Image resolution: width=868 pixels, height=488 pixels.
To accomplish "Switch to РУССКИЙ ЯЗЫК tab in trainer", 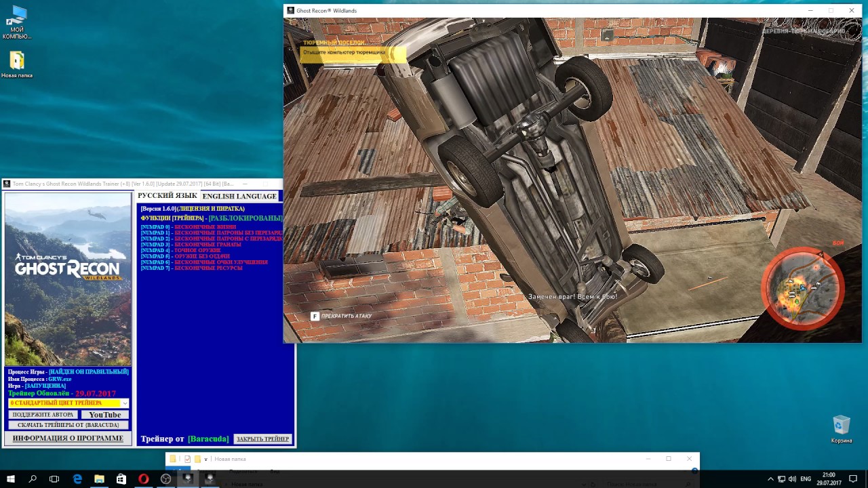I will (x=167, y=196).
